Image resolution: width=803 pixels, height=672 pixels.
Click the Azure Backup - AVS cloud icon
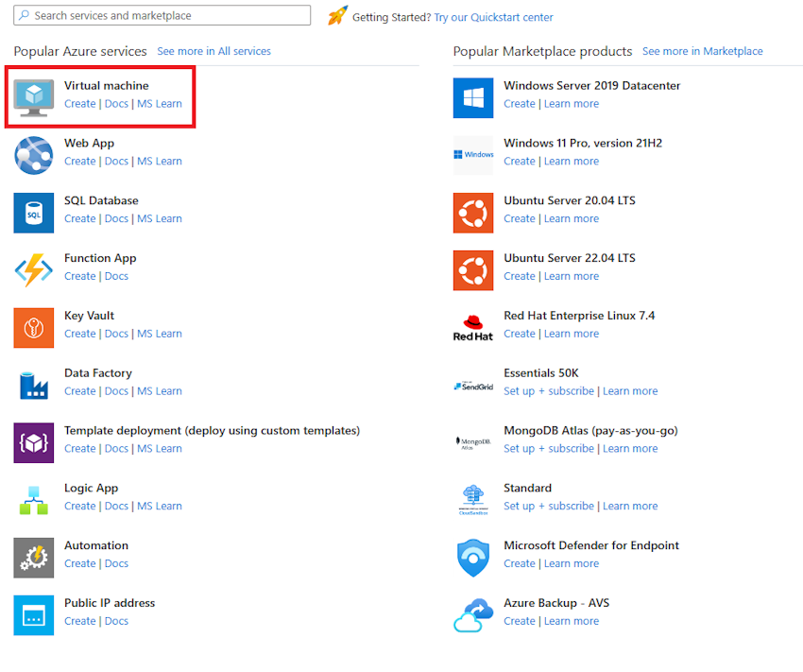[x=473, y=615]
